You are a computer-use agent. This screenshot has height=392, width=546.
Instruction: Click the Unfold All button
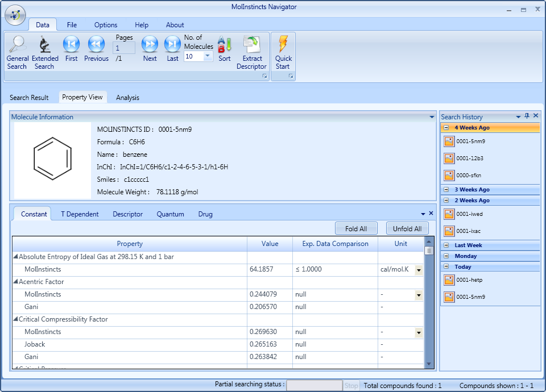(x=407, y=228)
